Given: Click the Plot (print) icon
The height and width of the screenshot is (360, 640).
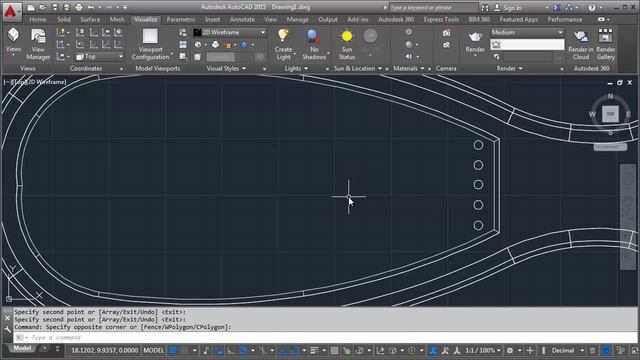Looking at the screenshot, I should coord(79,7).
